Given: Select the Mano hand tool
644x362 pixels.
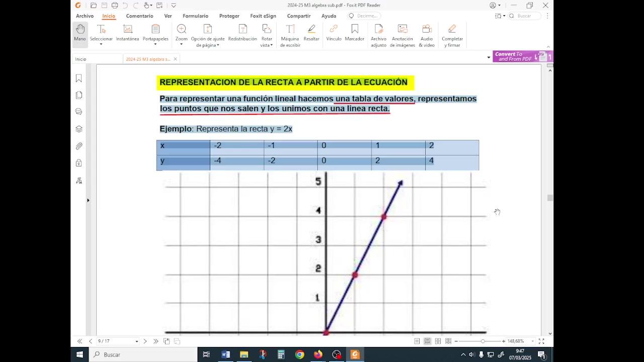Looking at the screenshot, I should click(x=80, y=34).
